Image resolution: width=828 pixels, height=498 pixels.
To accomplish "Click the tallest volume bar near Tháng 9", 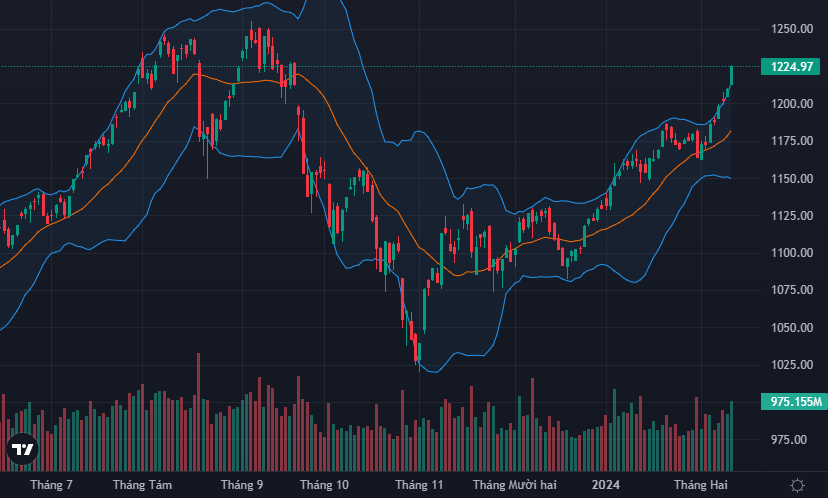I will point(199,410).
